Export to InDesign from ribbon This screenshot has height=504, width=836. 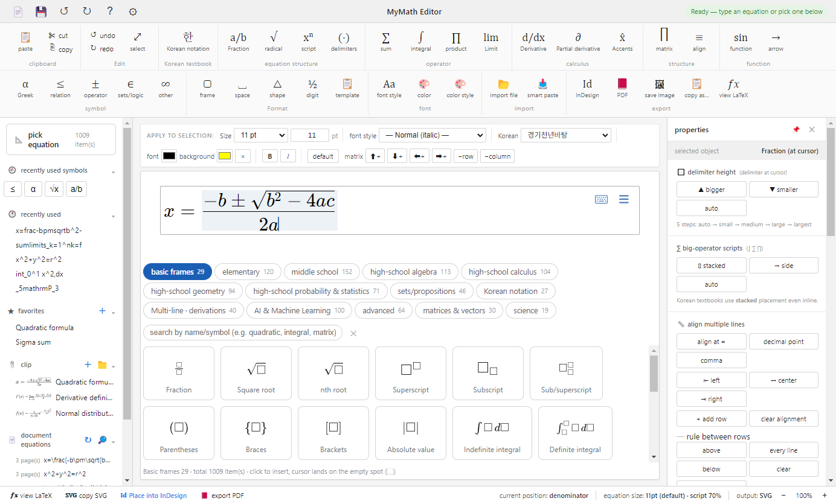tap(587, 88)
